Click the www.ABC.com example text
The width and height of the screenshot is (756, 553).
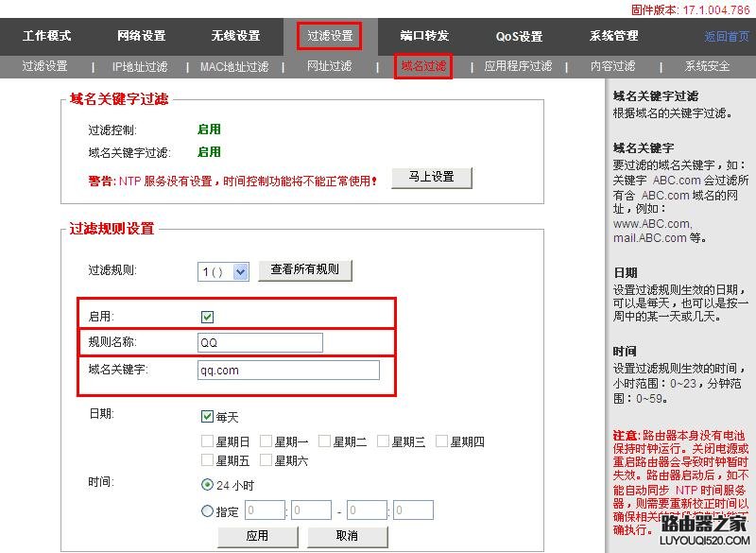point(652,224)
